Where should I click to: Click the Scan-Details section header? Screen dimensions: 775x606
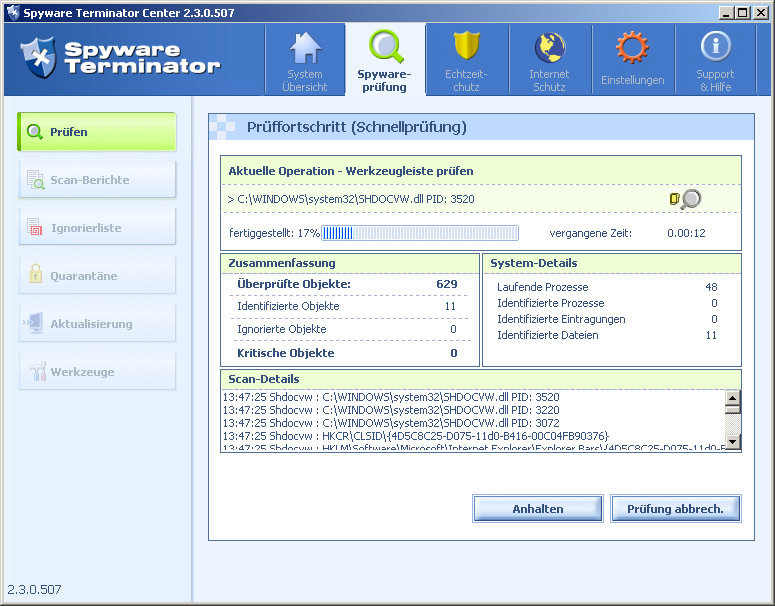(x=263, y=379)
